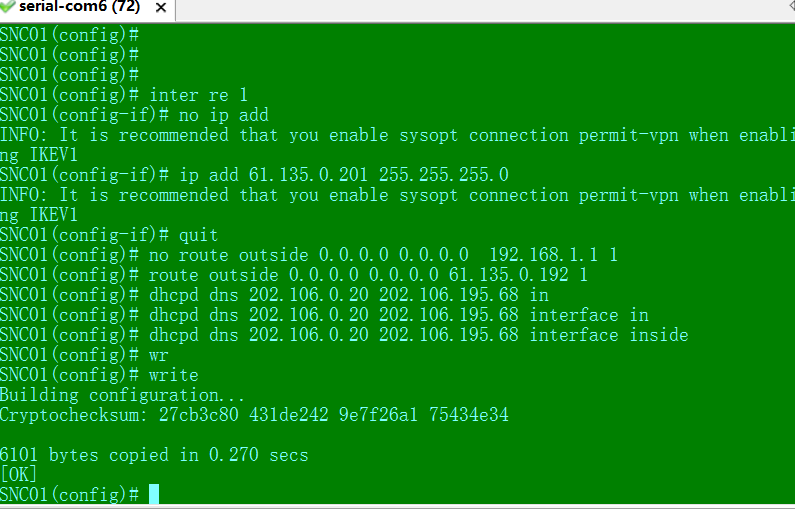Select the serial-com6 (72) session tab

click(x=76, y=8)
